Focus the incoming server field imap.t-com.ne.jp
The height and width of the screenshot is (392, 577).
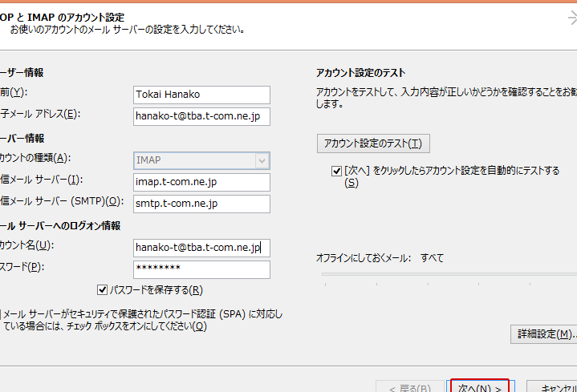pos(201,182)
